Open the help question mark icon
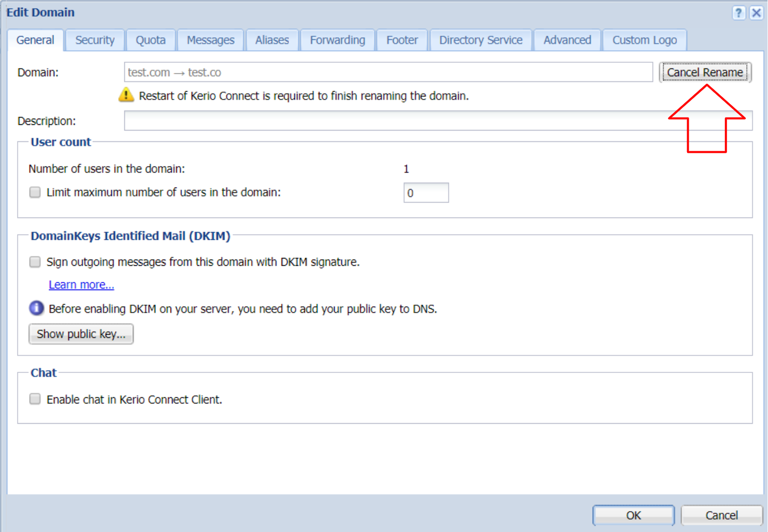Image resolution: width=768 pixels, height=532 pixels. coord(739,13)
